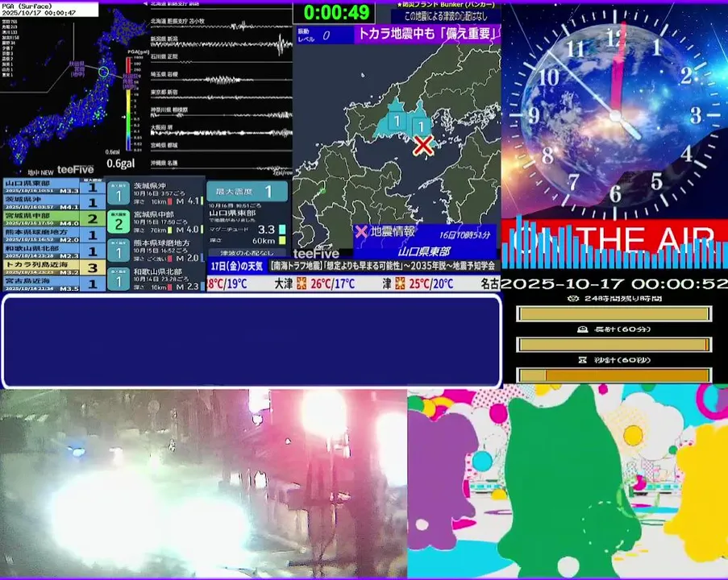Click the ON THE AIR banner
The width and height of the screenshot is (728, 580).
click(x=614, y=238)
